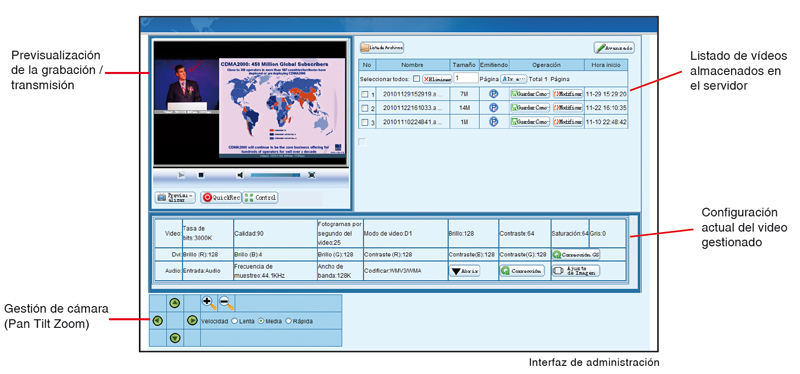
Task: Open the Control button in the preview panel
Action: click(x=260, y=197)
